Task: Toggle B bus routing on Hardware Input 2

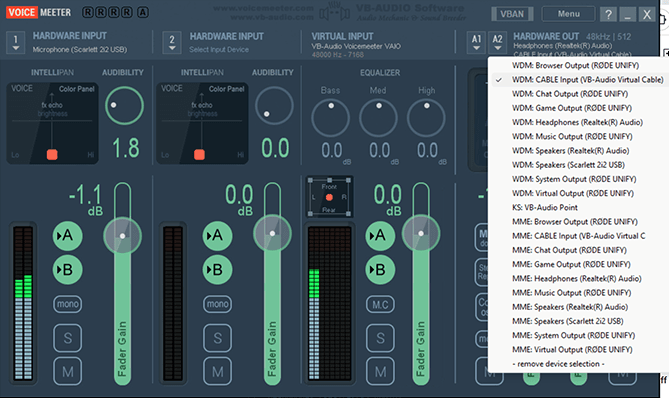Action: click(x=217, y=270)
